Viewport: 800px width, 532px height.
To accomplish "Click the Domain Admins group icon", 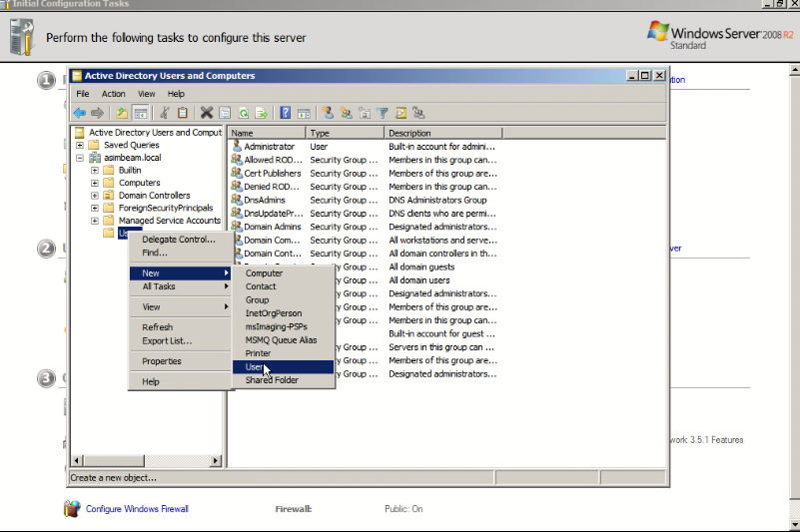I will [237, 226].
